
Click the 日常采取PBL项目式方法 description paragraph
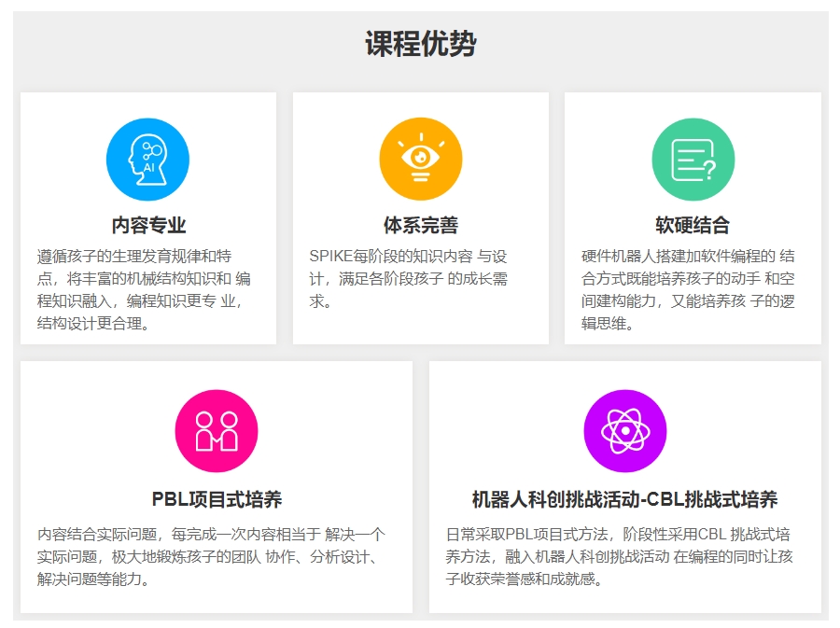(620, 556)
